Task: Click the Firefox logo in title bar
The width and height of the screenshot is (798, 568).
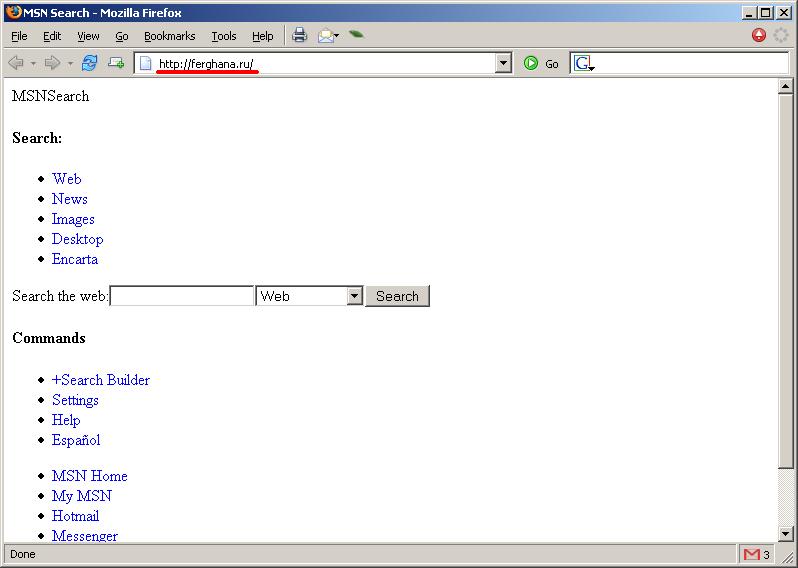Action: tap(14, 12)
